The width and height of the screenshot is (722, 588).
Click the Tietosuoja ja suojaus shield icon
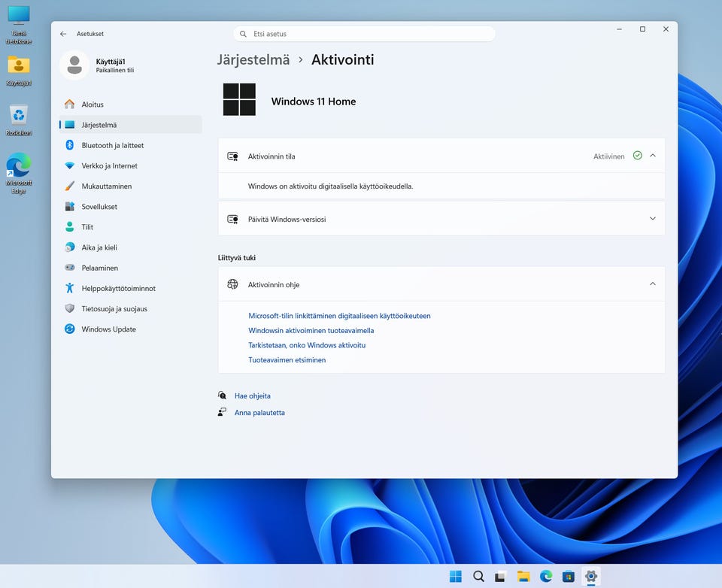pos(69,308)
